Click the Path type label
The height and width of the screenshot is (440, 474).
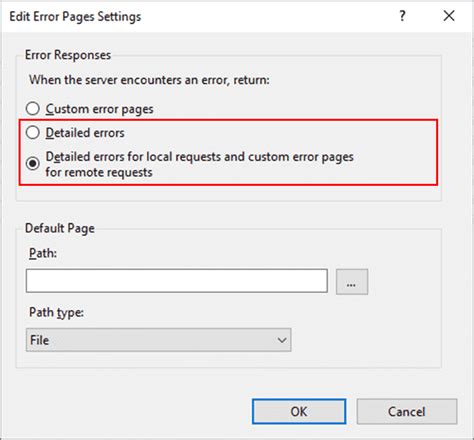[56, 313]
